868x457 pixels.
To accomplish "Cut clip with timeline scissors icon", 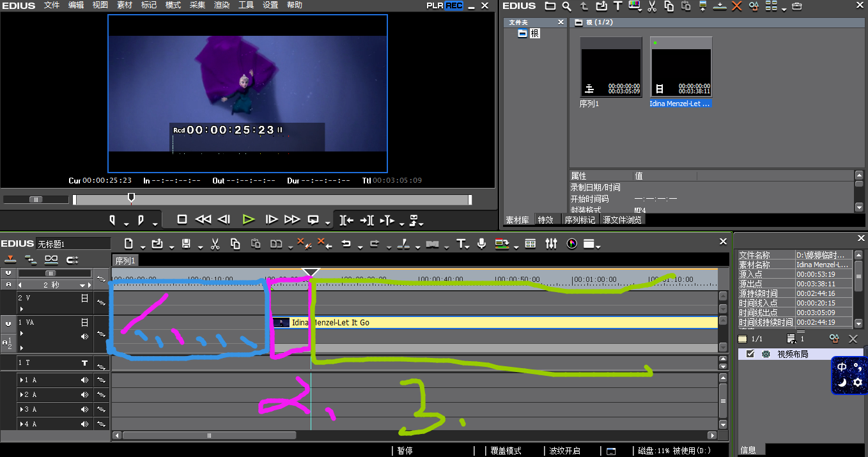I will coord(215,244).
